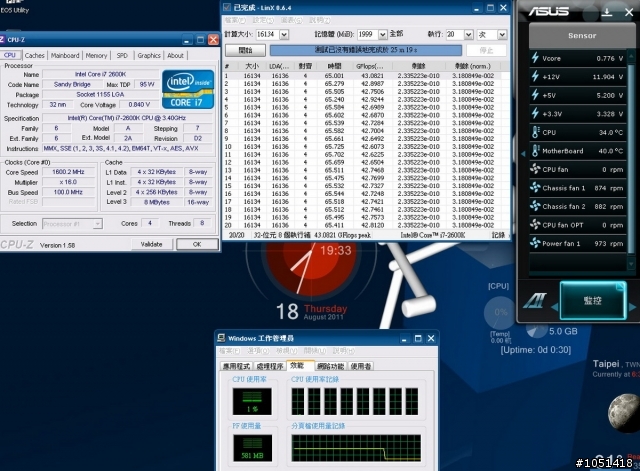Open the last tab in Task Manager
Screen dimensions: 640x471
(360, 366)
